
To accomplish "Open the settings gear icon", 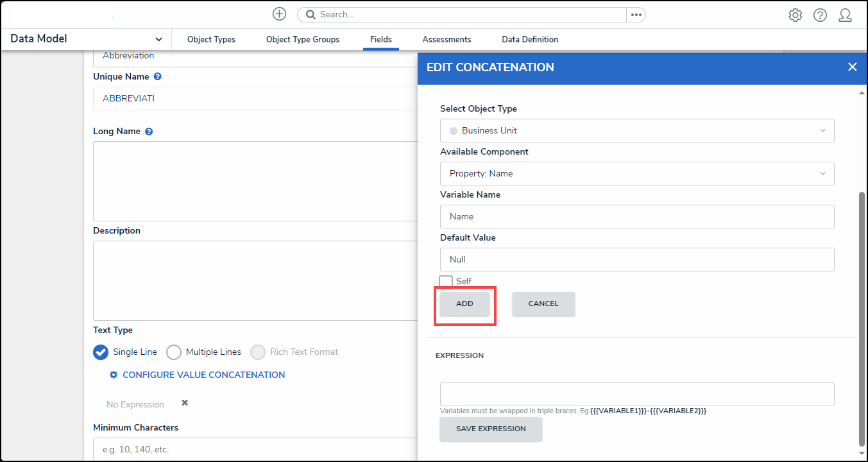I will pos(795,15).
